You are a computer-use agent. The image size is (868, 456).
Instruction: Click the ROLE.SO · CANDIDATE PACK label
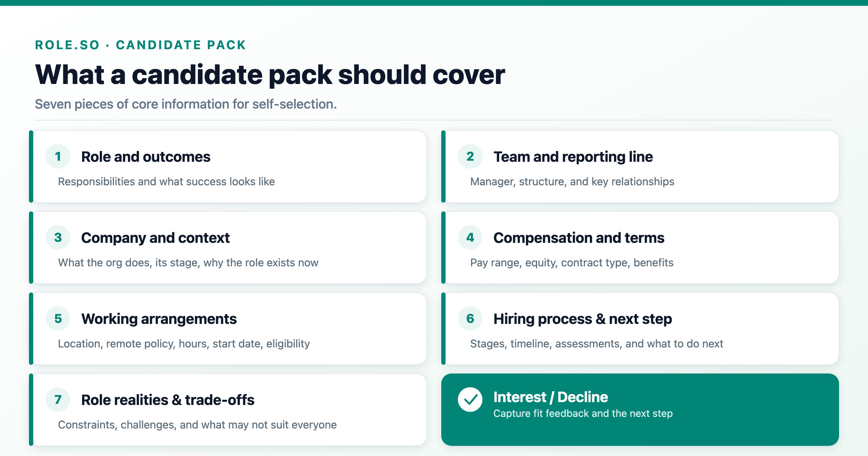140,45
